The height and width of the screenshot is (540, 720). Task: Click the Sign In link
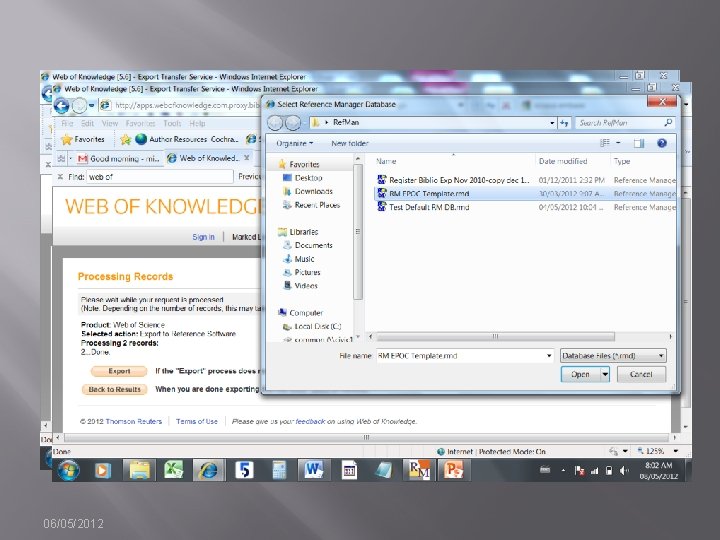click(x=203, y=237)
